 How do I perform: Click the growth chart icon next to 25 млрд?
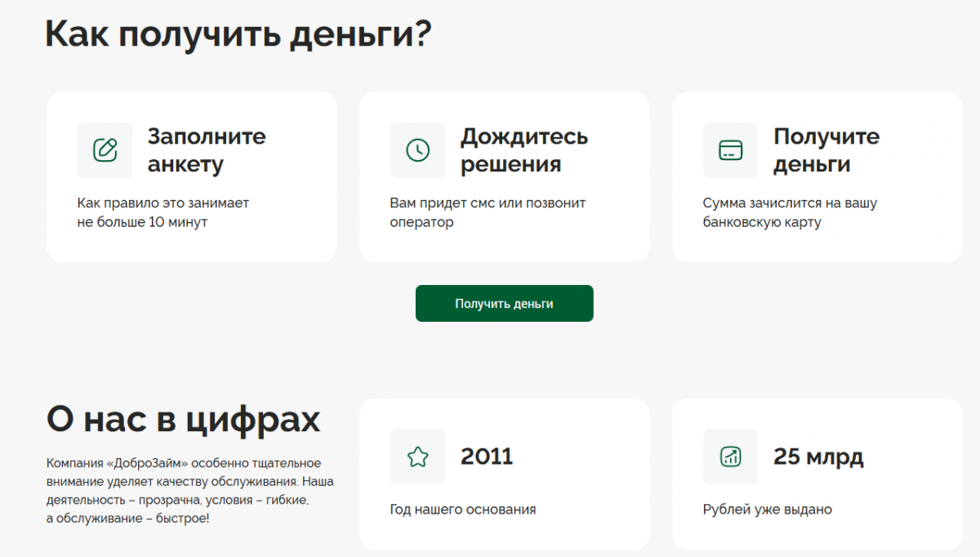(730, 457)
